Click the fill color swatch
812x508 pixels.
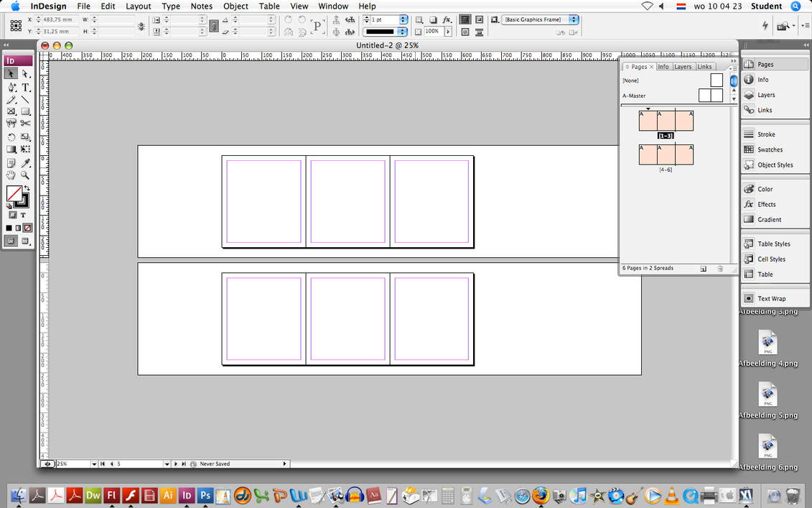pyautogui.click(x=13, y=193)
